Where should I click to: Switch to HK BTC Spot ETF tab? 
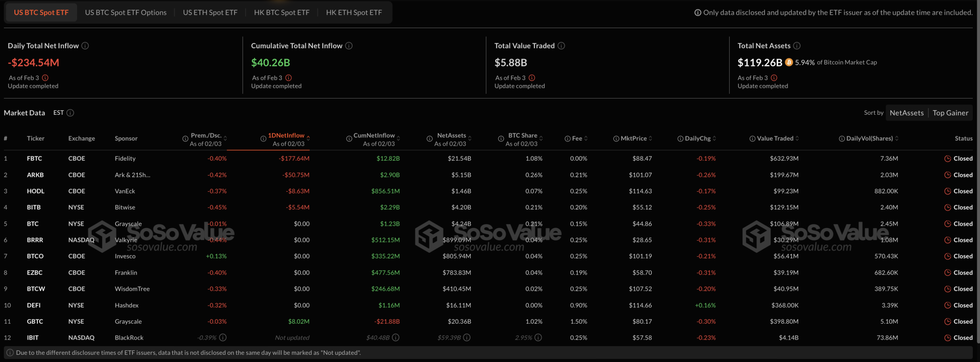coord(282,12)
